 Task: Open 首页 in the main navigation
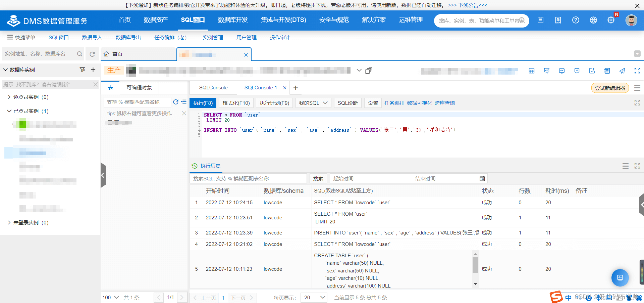click(125, 20)
